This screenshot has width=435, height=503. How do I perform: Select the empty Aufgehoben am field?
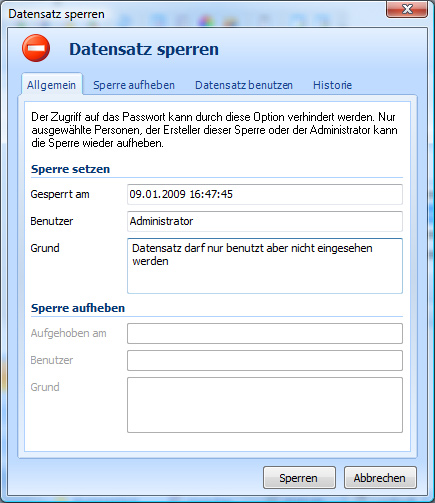click(265, 333)
